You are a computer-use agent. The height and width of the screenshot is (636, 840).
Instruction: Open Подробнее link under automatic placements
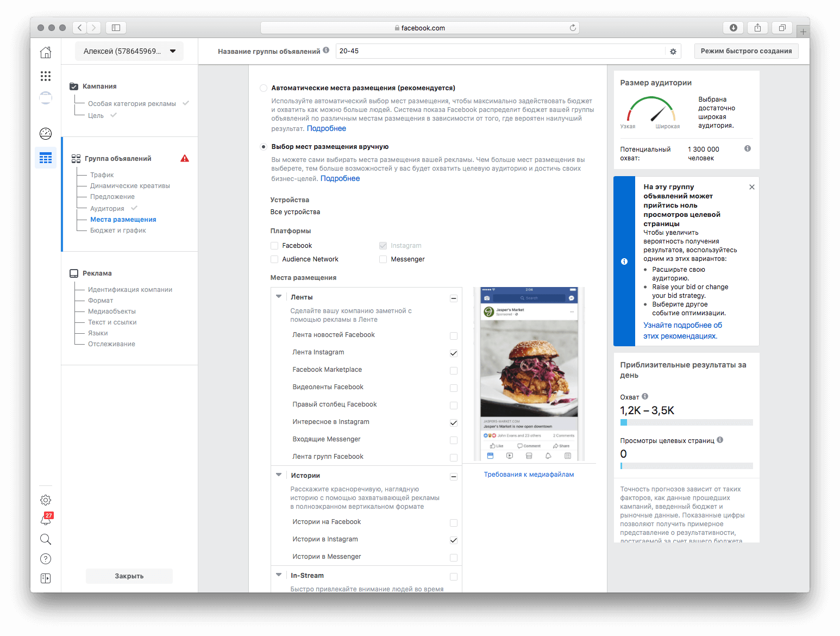pyautogui.click(x=327, y=128)
